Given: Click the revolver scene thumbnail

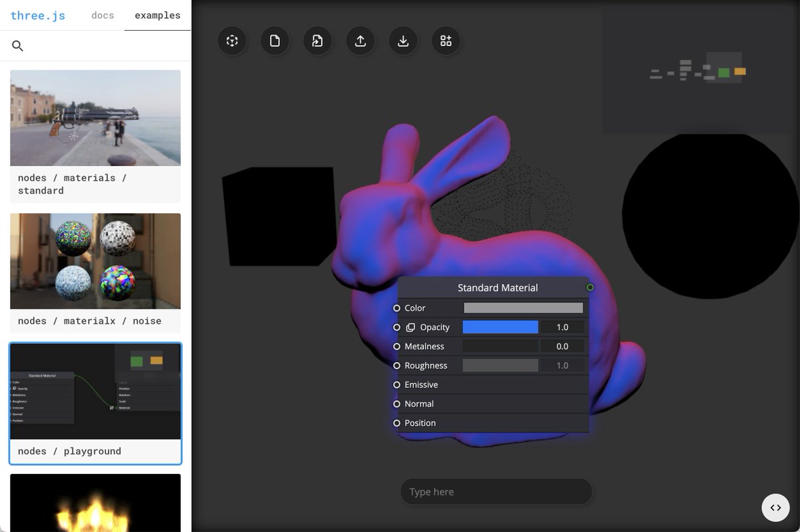Looking at the screenshot, I should coord(95,118).
